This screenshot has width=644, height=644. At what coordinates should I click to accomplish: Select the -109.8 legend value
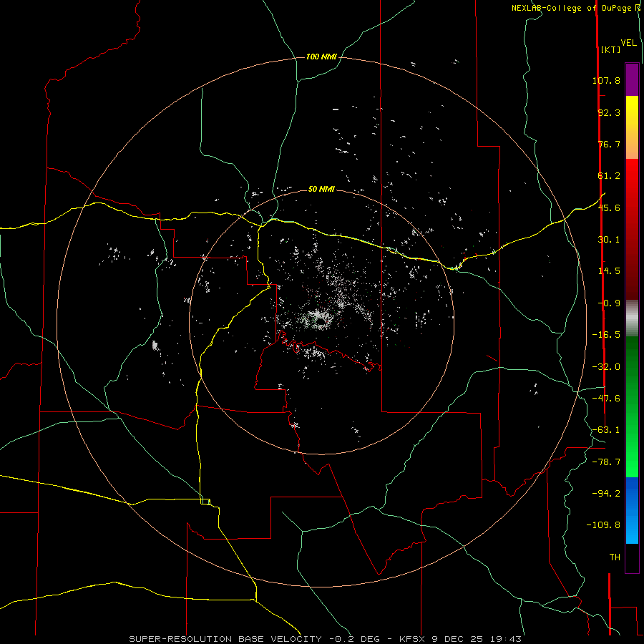tap(603, 525)
